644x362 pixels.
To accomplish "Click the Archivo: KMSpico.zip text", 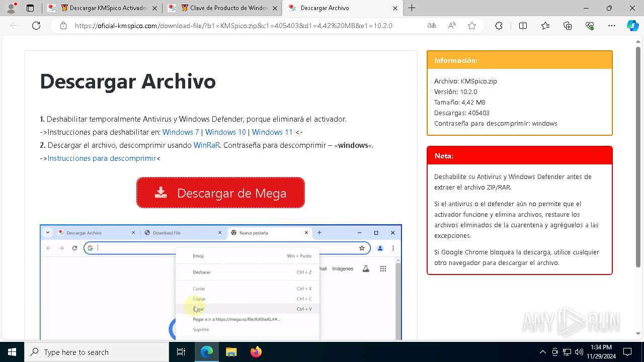I will click(465, 81).
